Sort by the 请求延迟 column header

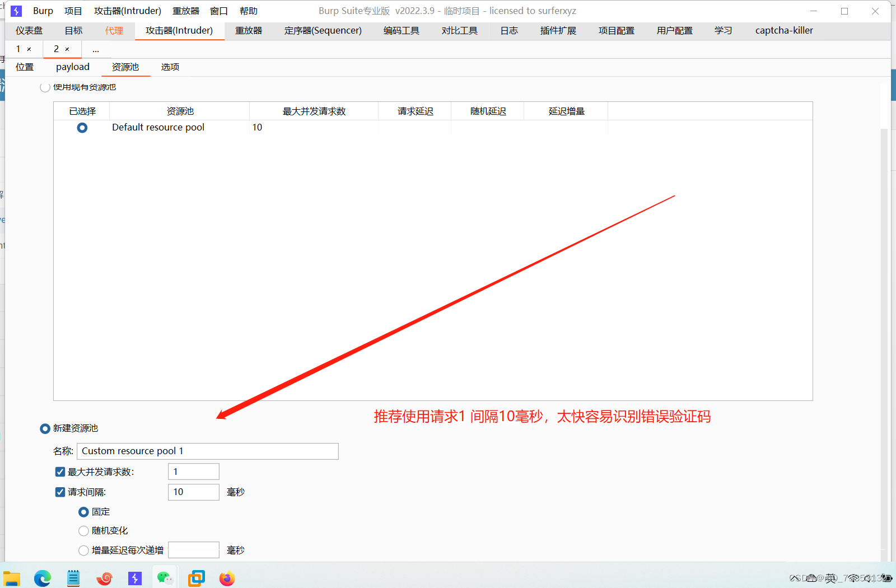click(416, 111)
